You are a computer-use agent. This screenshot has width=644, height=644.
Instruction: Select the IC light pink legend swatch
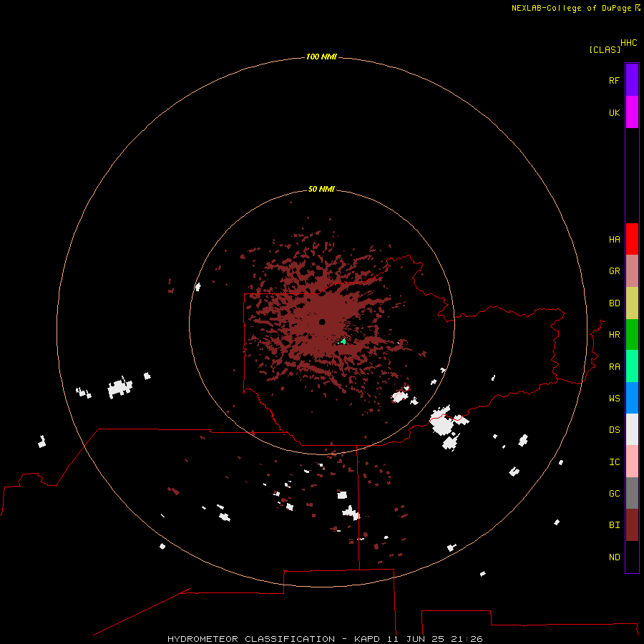click(632, 462)
